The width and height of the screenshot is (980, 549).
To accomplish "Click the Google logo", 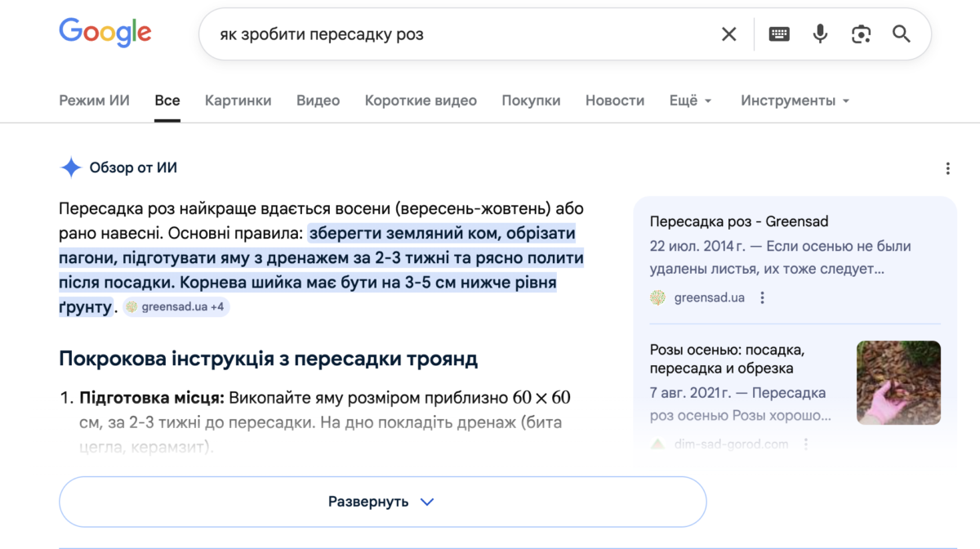I will point(105,33).
